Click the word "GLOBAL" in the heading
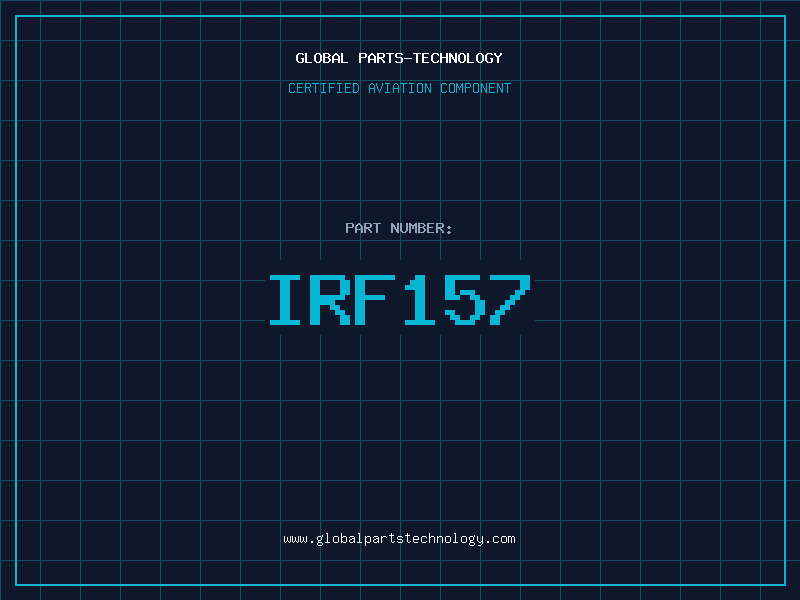800x600 pixels. 322,59
